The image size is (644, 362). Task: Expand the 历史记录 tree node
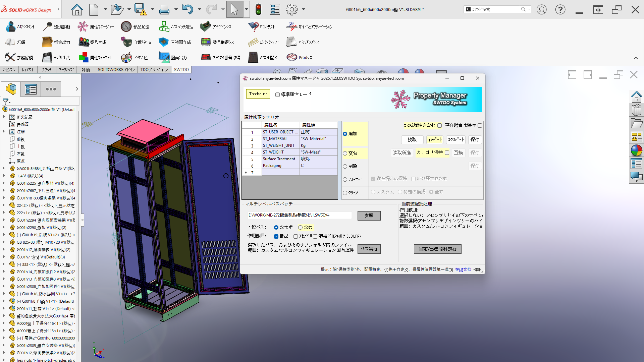tap(4, 117)
